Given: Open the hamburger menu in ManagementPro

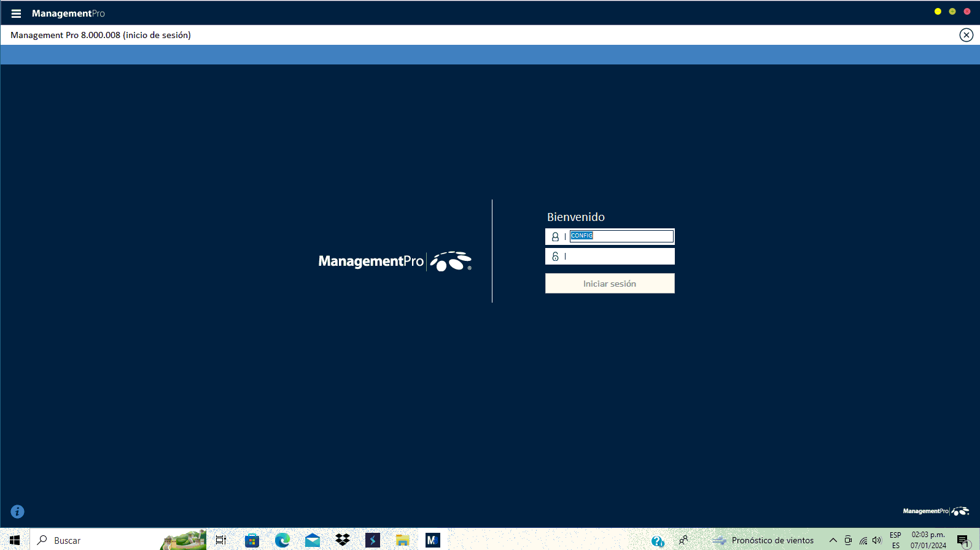Looking at the screenshot, I should [x=16, y=14].
